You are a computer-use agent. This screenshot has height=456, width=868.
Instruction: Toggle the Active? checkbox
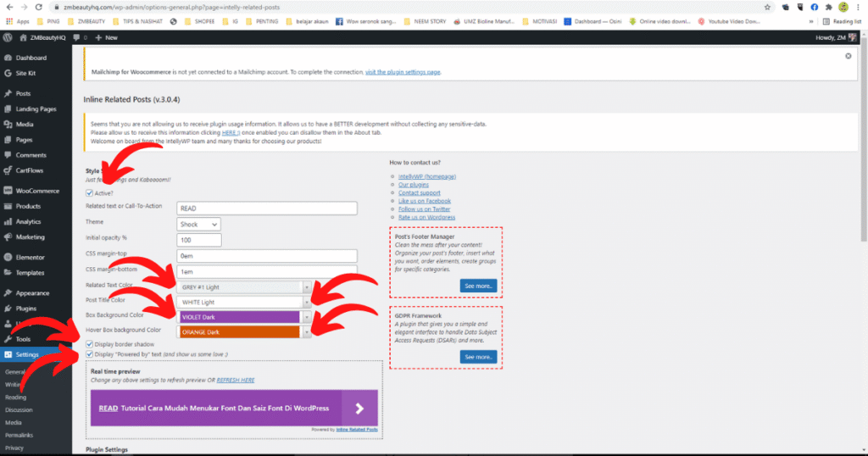click(89, 193)
